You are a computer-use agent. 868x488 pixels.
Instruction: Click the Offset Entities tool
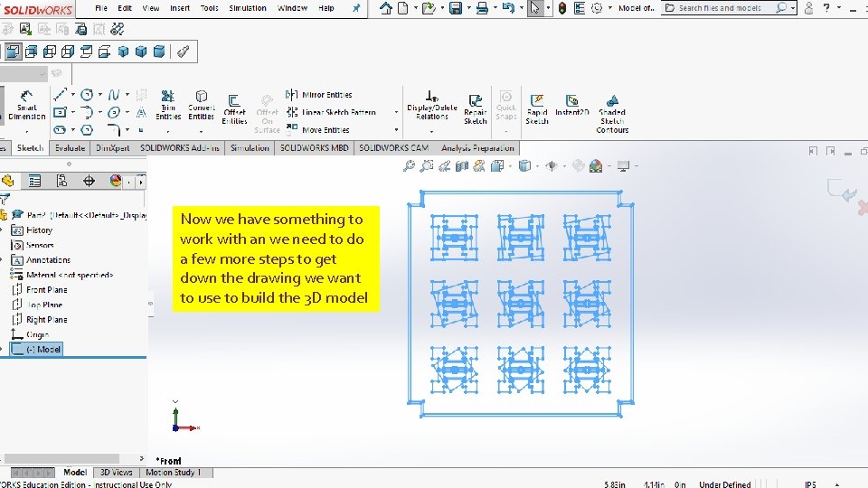[x=234, y=109]
